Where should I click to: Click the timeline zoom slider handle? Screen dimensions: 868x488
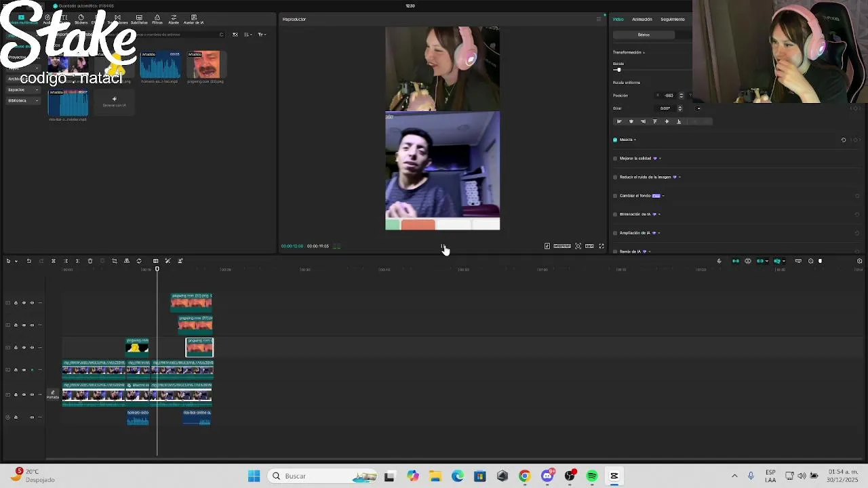[820, 261]
